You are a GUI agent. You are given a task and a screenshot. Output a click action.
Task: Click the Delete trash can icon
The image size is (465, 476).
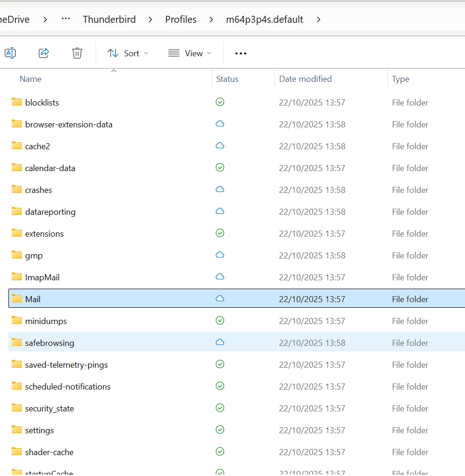[77, 53]
